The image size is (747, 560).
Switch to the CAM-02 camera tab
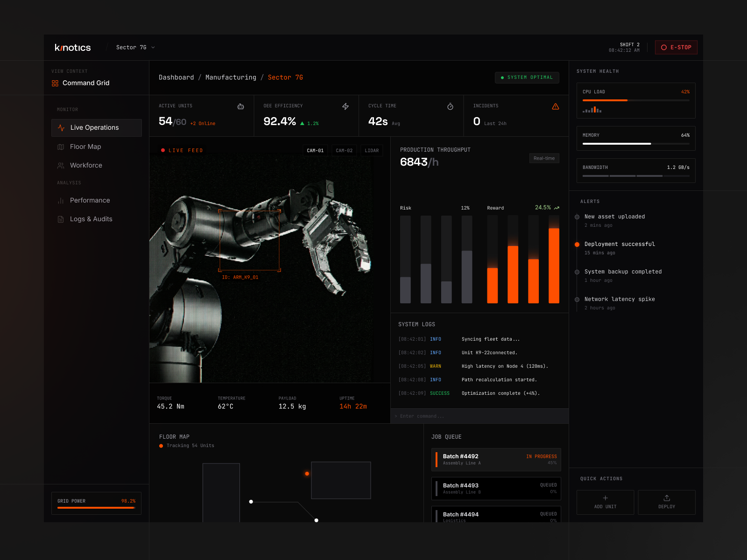[x=344, y=150]
